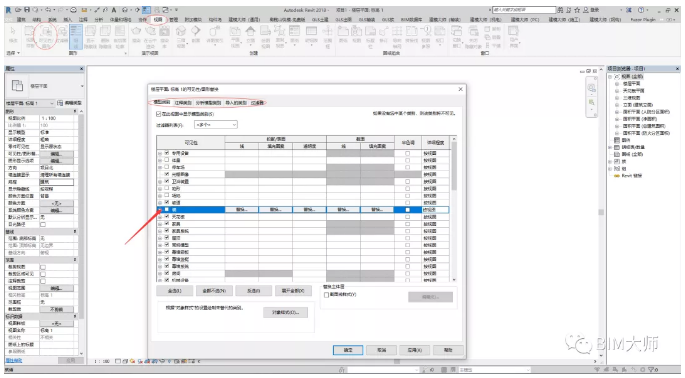Click the dialog category list vertical scrollbar
This screenshot has height=378, width=685.
pos(454,209)
